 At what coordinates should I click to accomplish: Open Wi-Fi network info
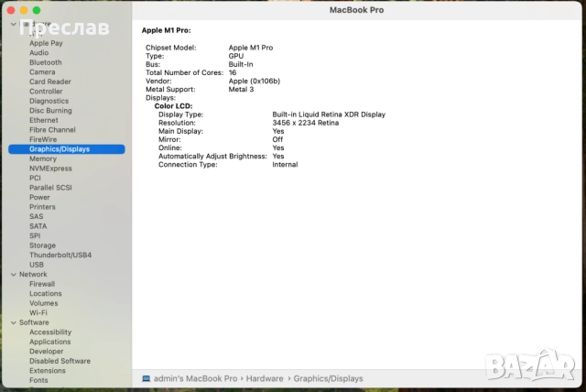[38, 313]
